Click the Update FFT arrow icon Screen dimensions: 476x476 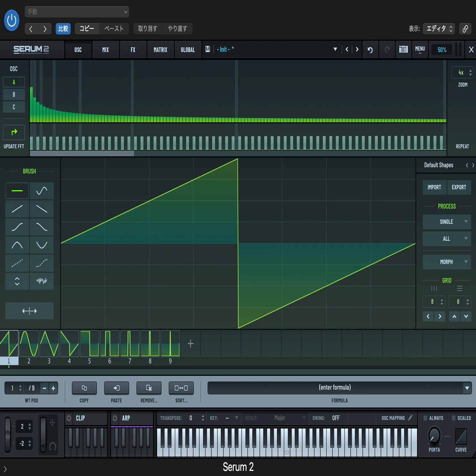(x=14, y=132)
